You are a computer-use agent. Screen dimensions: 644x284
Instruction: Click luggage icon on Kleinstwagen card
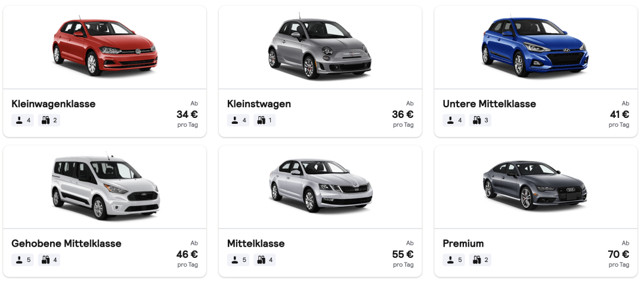pyautogui.click(x=261, y=120)
